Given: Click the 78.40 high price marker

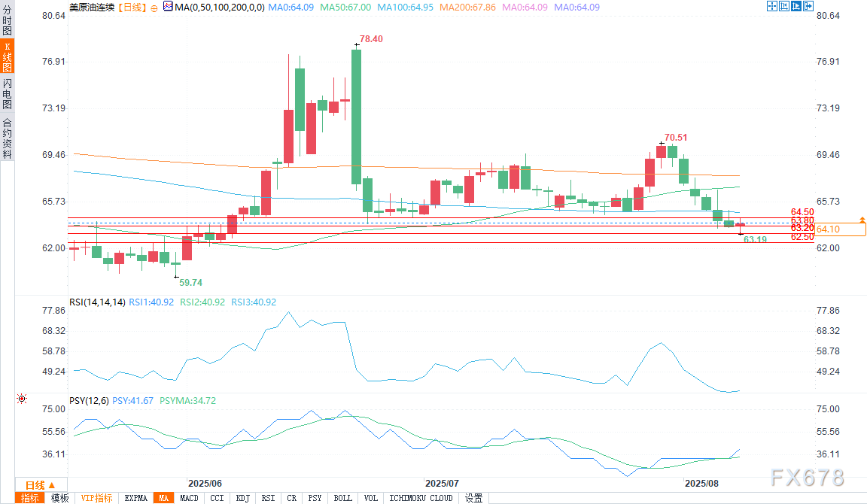Looking at the screenshot, I should click(371, 39).
